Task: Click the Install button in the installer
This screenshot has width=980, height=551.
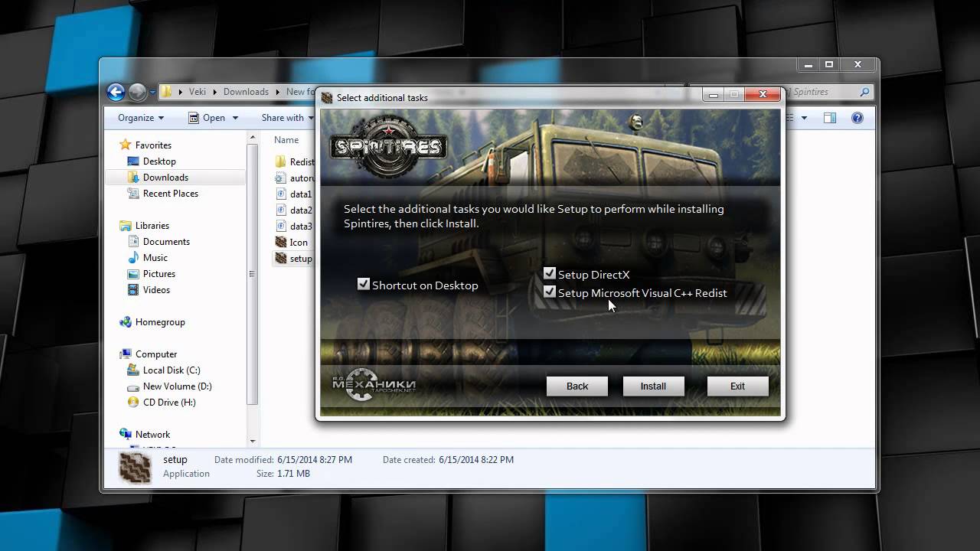Action: pos(653,386)
